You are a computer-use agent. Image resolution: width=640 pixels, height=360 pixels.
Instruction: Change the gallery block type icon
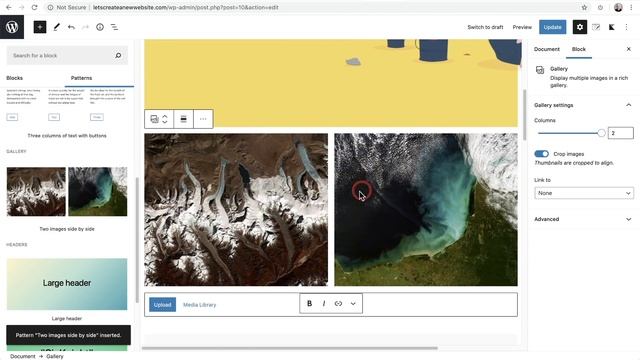tap(154, 119)
